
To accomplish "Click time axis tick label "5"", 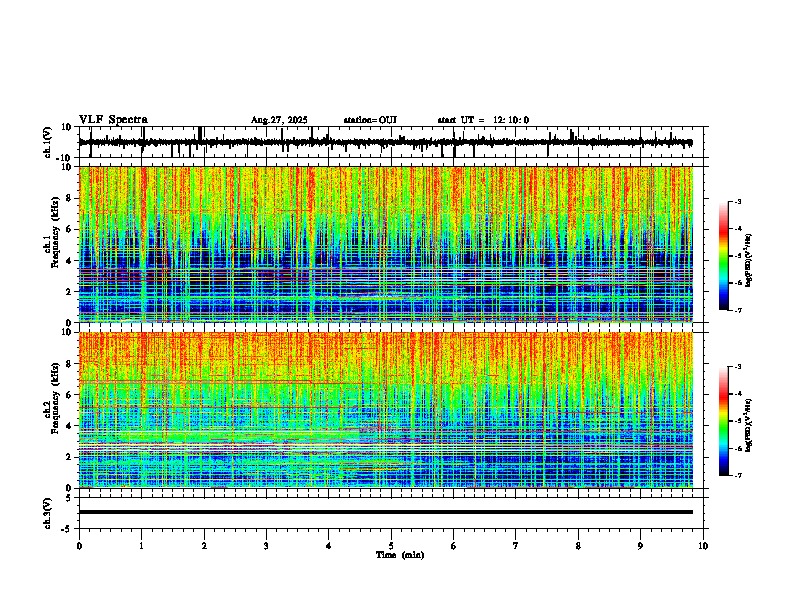I will 391,546.
